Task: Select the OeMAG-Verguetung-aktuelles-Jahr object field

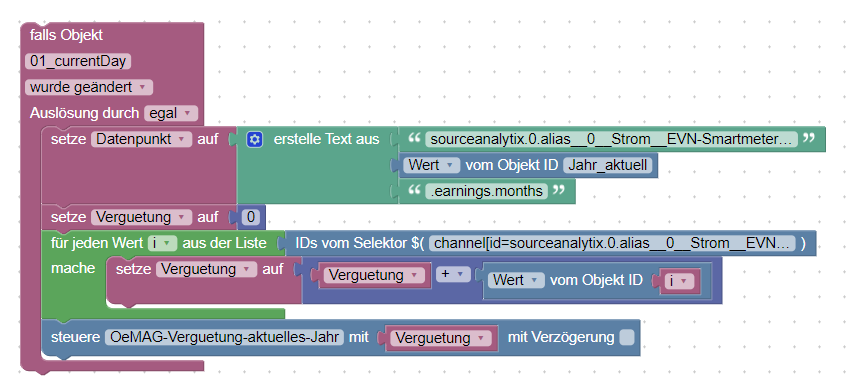Action: (224, 337)
